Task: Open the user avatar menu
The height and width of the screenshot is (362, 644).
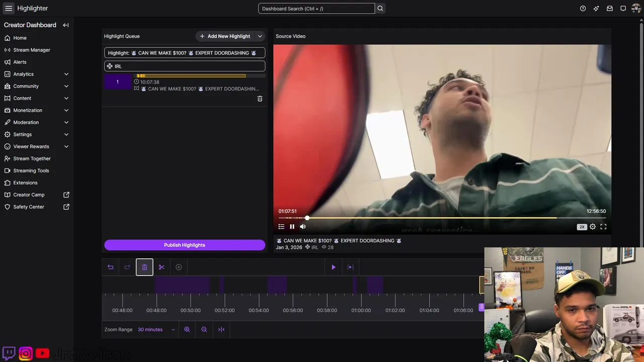Action: 636,9
